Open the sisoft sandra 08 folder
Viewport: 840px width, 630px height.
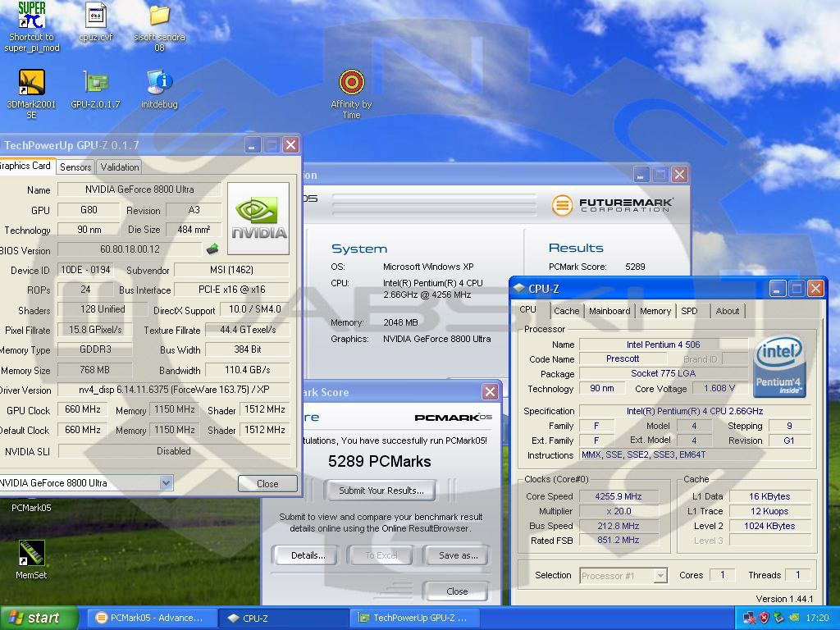pos(159,28)
